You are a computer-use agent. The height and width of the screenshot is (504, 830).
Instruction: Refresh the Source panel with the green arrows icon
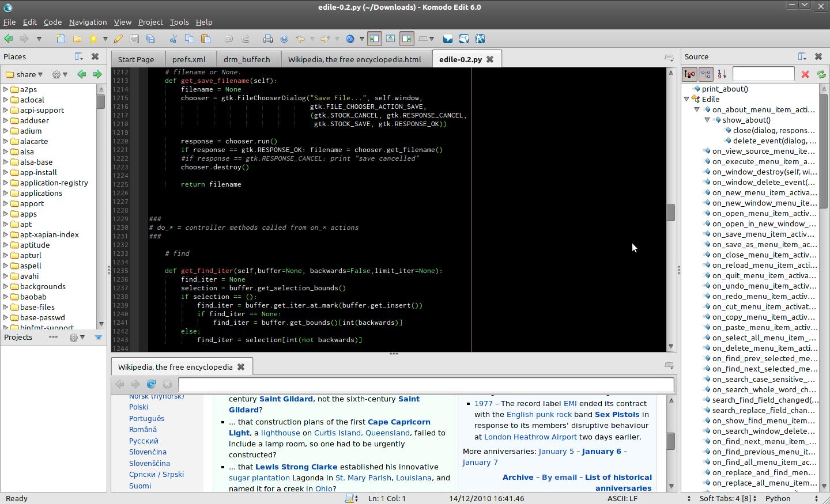pos(821,73)
